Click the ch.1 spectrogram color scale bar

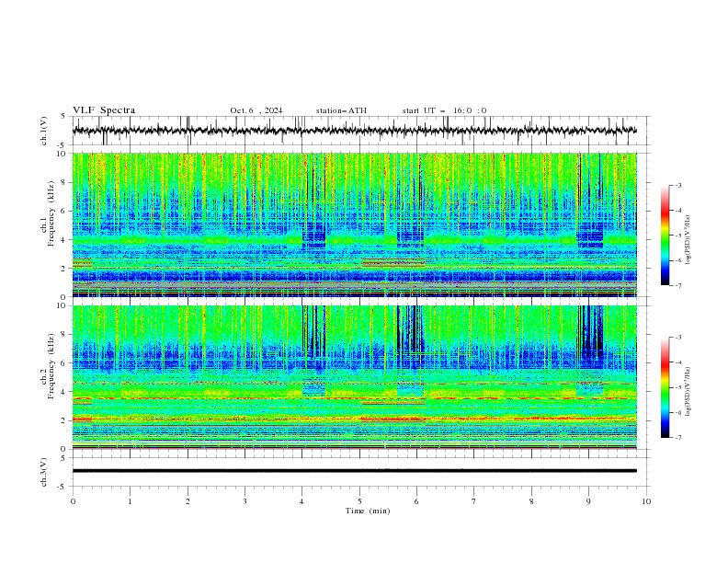coord(665,236)
